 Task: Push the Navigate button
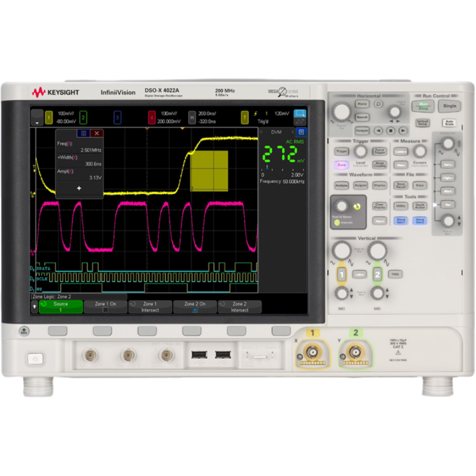(x=362, y=130)
